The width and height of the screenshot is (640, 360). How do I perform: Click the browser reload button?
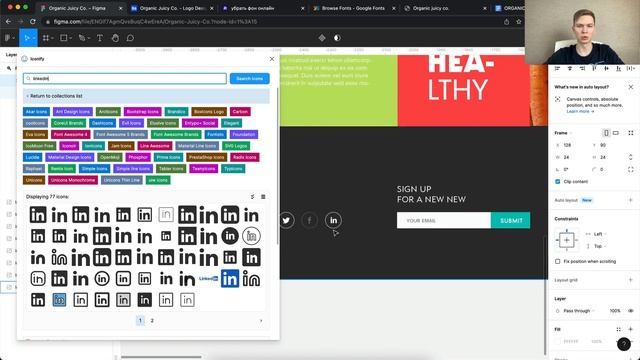33,22
